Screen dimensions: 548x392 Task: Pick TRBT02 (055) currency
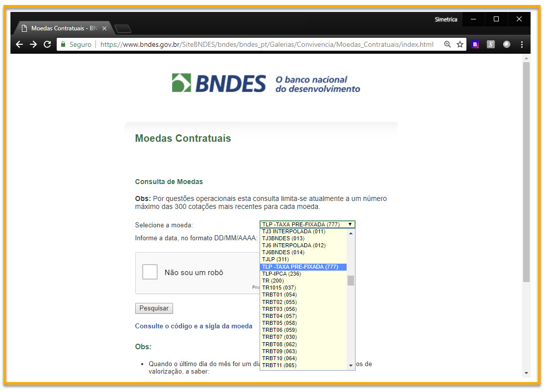(303, 302)
